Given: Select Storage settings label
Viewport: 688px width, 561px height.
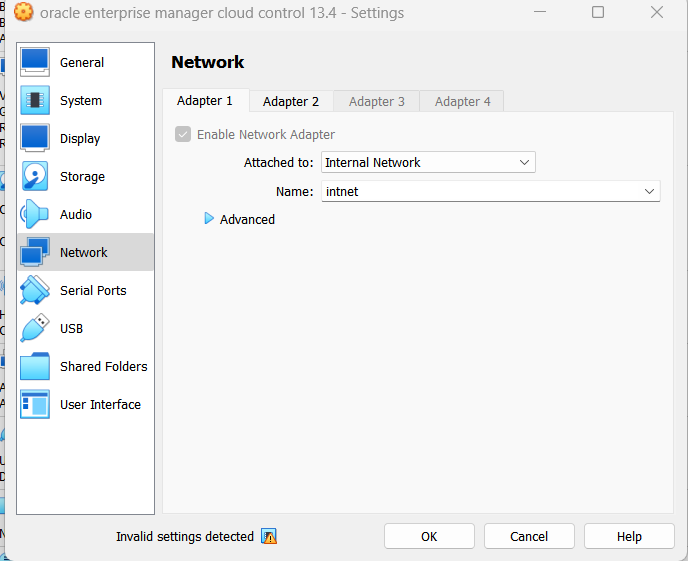Looking at the screenshot, I should 82,177.
